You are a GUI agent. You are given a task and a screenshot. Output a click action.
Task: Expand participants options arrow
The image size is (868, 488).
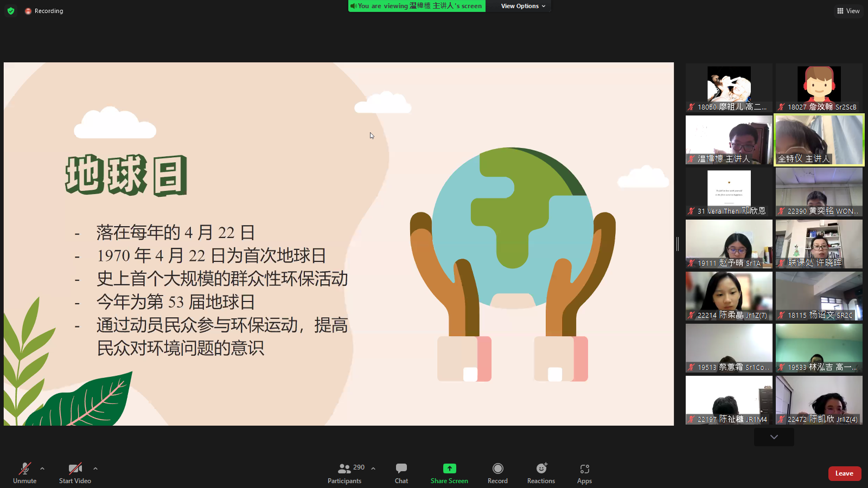(373, 468)
